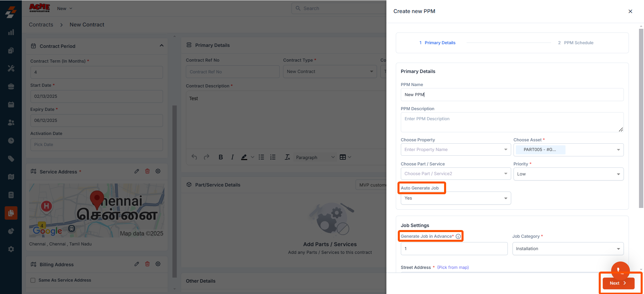Viewport: 644px width, 294px height.
Task: Expand the Job Category Installation dropdown
Action: point(568,249)
